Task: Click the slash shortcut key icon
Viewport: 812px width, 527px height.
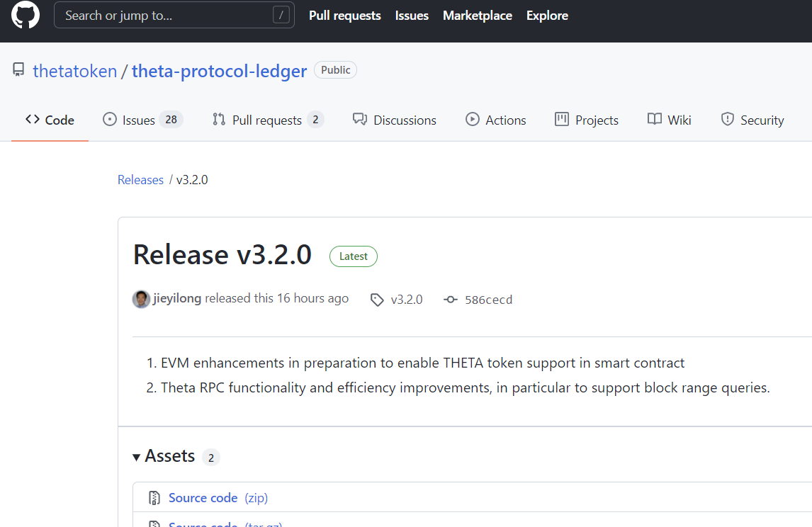Action: click(281, 15)
